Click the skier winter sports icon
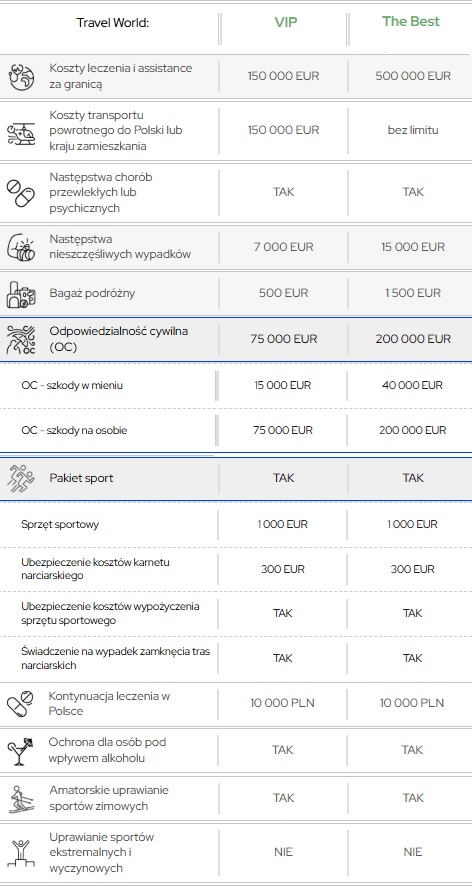This screenshot has height=886, width=472. (21, 799)
